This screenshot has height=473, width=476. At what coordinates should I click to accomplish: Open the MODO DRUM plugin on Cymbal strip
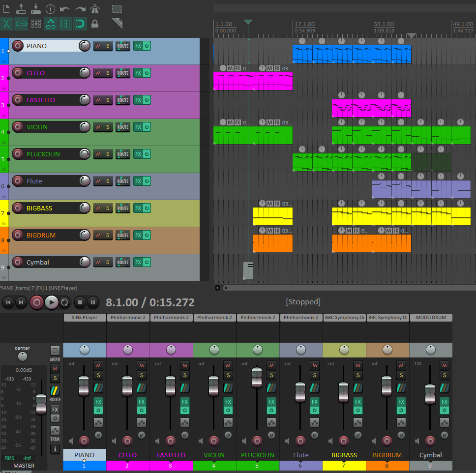430,318
